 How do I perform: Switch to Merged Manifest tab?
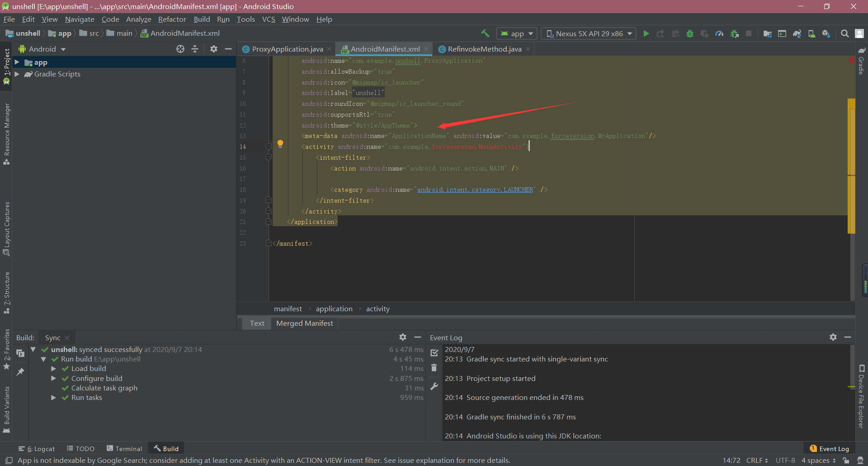304,323
